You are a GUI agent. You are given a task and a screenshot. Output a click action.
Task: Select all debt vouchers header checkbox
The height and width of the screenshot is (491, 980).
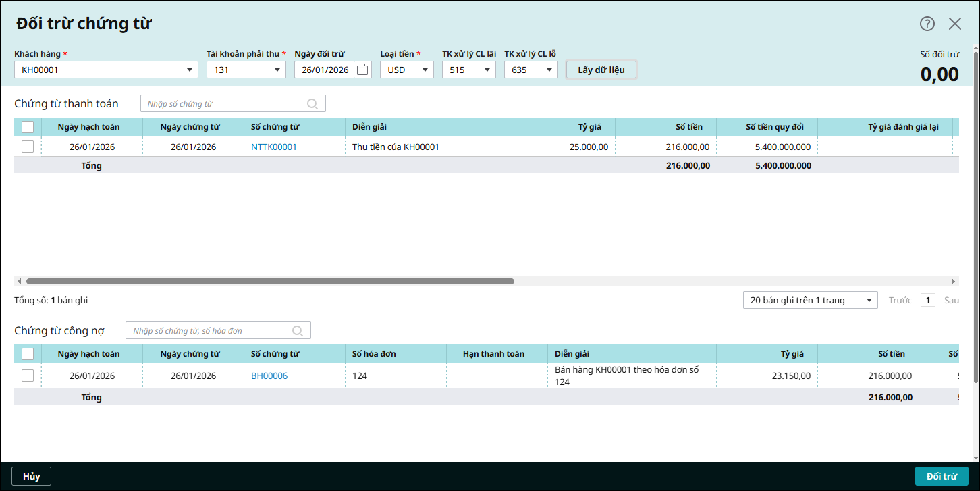coord(28,354)
